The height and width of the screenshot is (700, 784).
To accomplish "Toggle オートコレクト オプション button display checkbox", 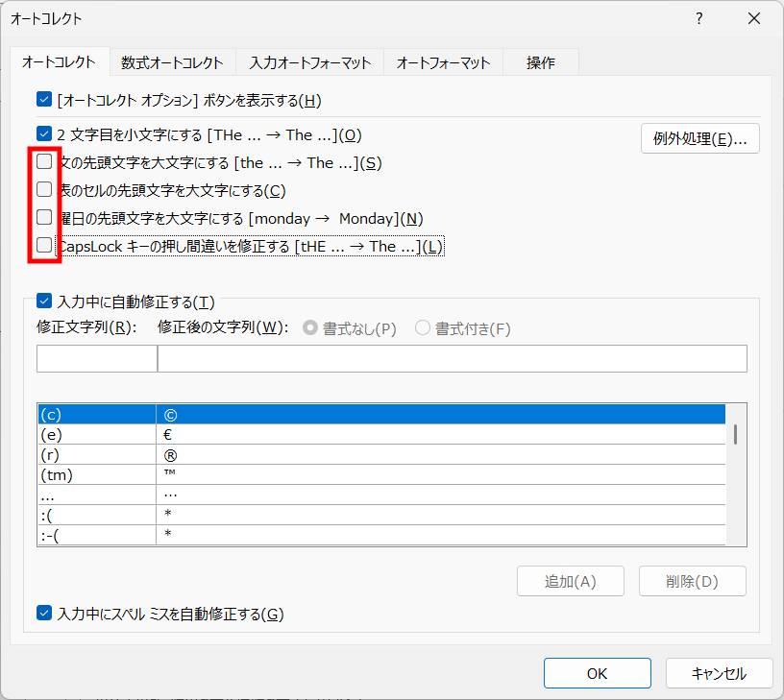I will 43,99.
